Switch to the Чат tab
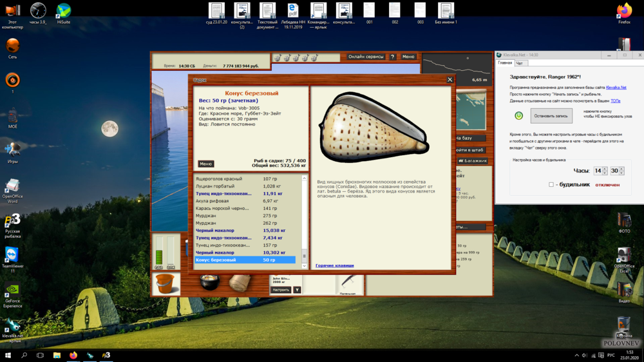 click(x=520, y=63)
